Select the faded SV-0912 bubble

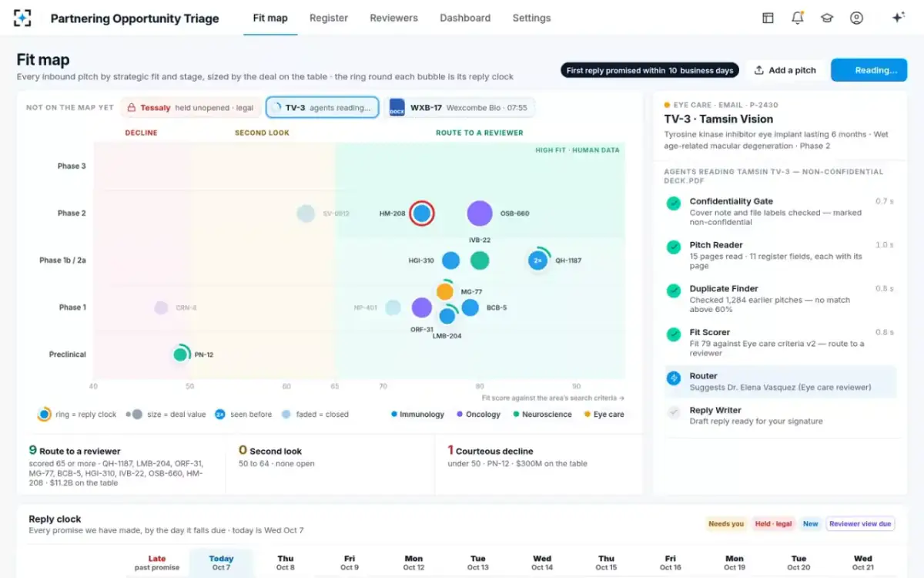point(306,213)
